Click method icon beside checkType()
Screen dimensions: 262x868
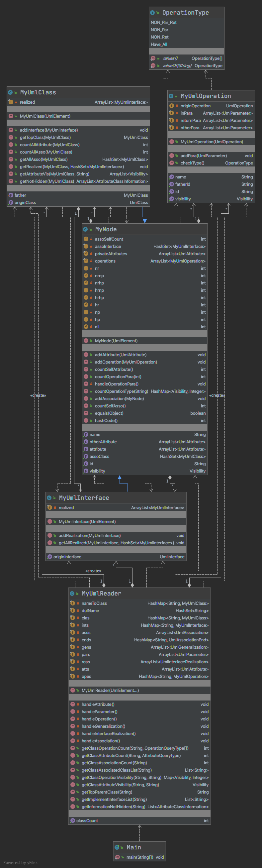(x=172, y=163)
